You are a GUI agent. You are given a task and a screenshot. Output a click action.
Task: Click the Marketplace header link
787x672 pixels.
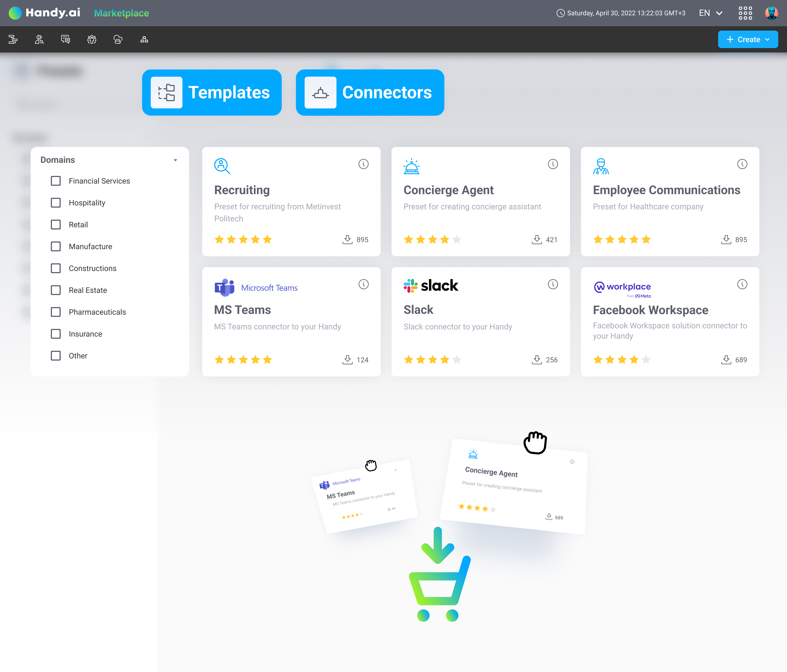pyautogui.click(x=121, y=13)
